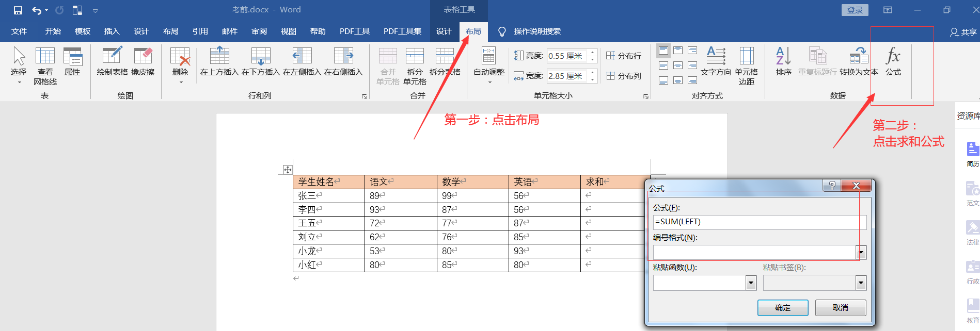Open AutoFit (自动调整) dropdown

point(489,65)
